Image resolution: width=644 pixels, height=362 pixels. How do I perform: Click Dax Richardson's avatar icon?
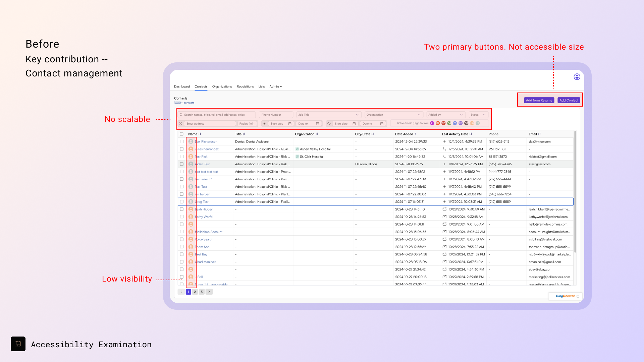[x=191, y=141]
